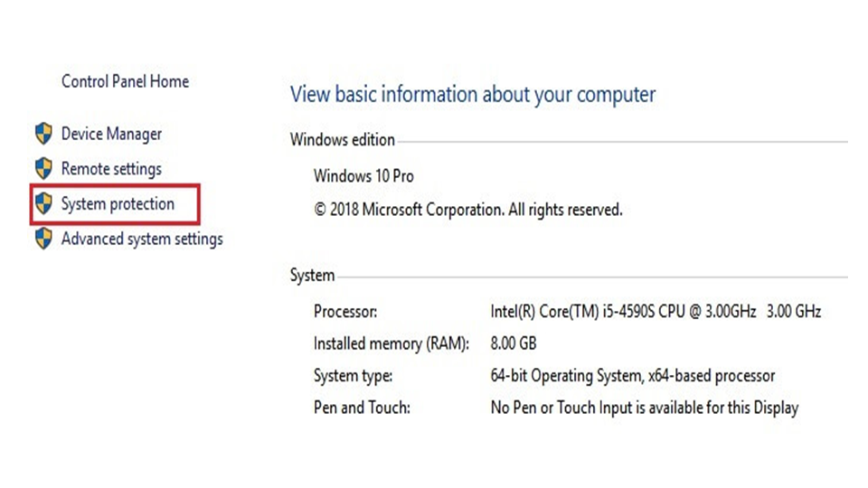Click the 'No Pen or Touch Input' text
Image resolution: width=868 pixels, height=488 pixels.
(644, 408)
